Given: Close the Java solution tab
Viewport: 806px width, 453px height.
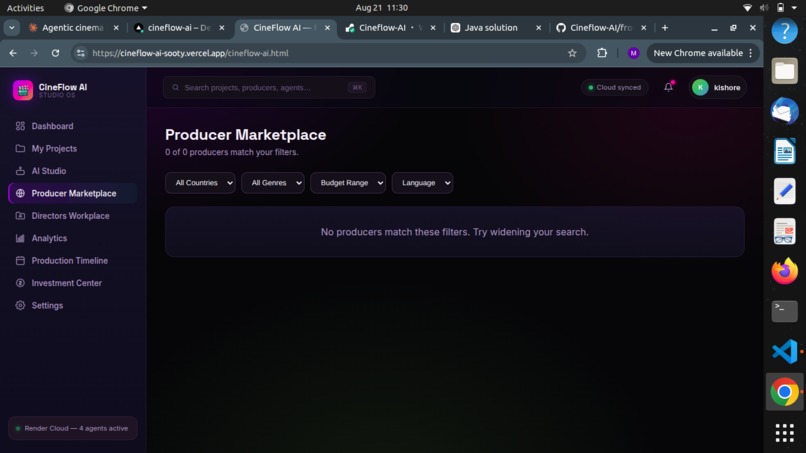Looking at the screenshot, I should coord(538,28).
